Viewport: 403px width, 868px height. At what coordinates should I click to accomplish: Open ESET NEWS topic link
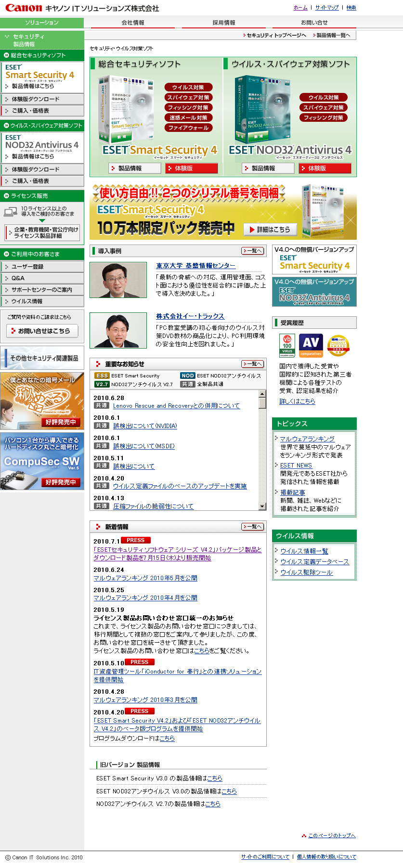coord(296,466)
